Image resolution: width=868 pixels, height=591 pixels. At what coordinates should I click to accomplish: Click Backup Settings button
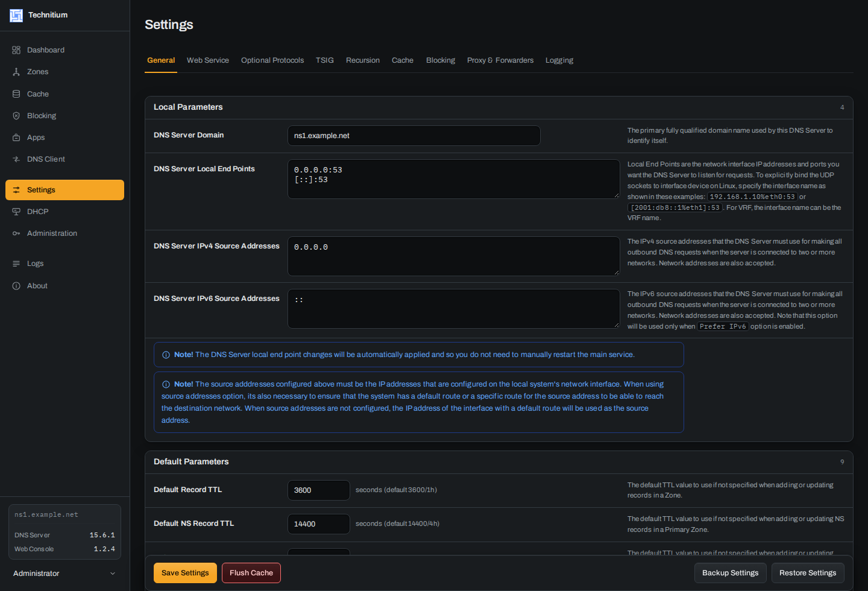coord(731,573)
